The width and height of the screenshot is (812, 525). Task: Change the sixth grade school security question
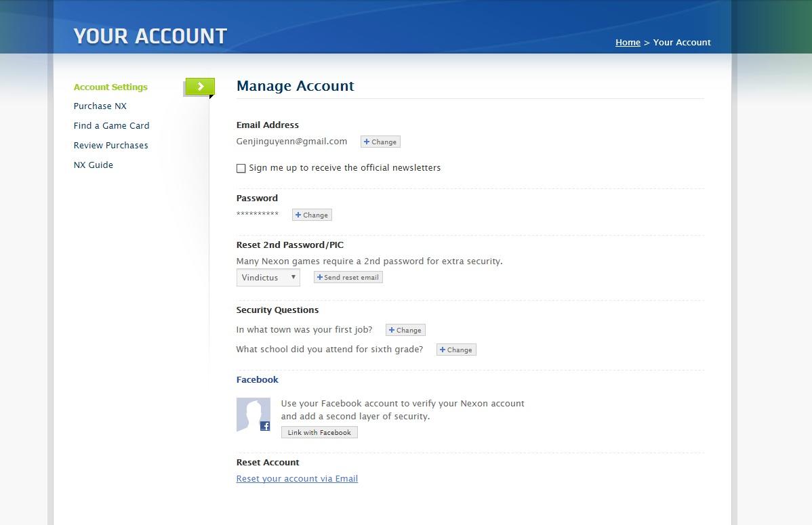pos(456,350)
